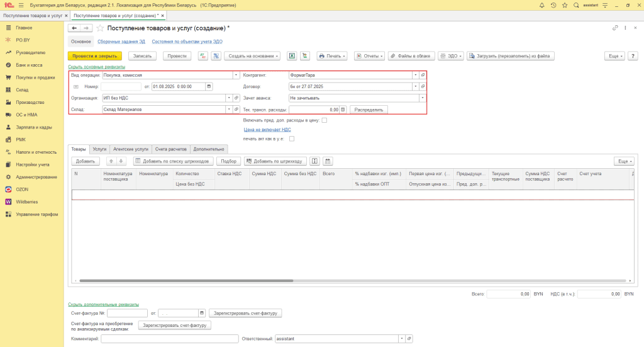Open favorites star icon in title bar

click(x=565, y=5)
